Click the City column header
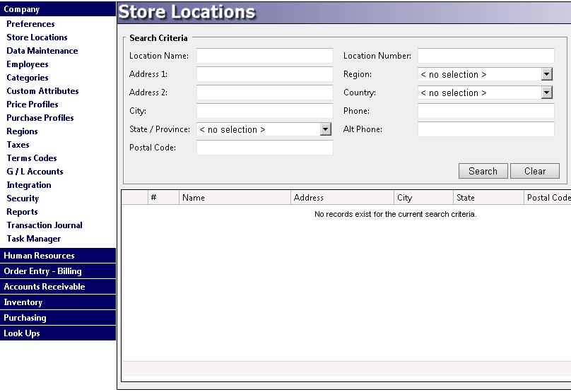The width and height of the screenshot is (571, 392). [423, 198]
